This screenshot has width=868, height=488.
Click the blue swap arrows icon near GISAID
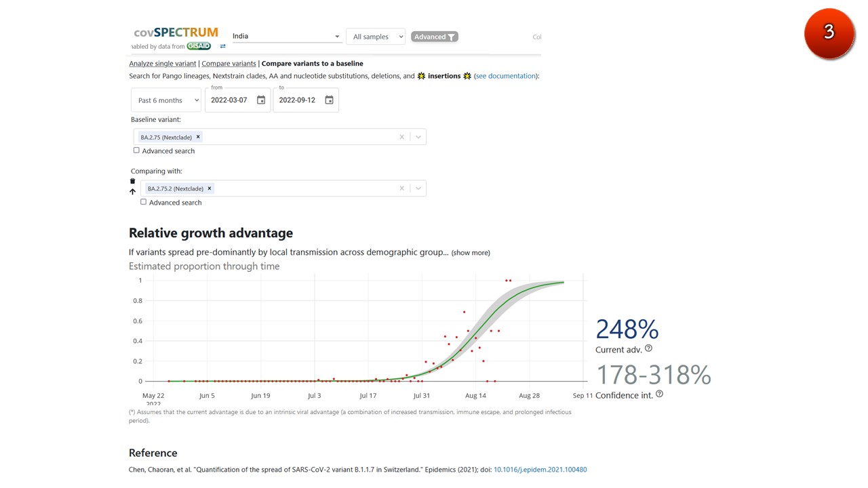tap(222, 46)
